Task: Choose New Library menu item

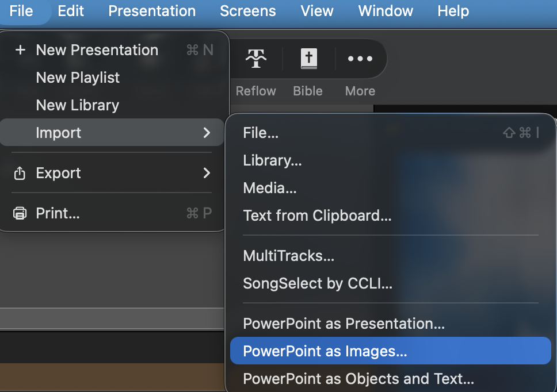Action: [78, 105]
